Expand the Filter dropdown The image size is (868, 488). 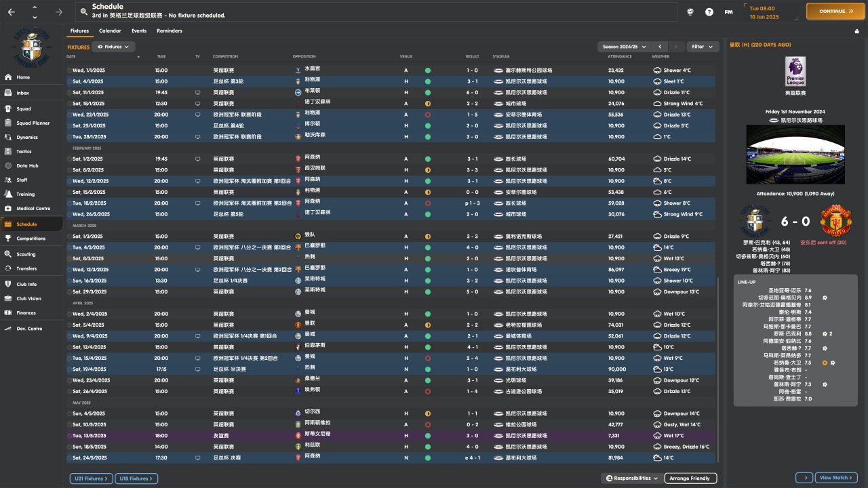(x=703, y=47)
